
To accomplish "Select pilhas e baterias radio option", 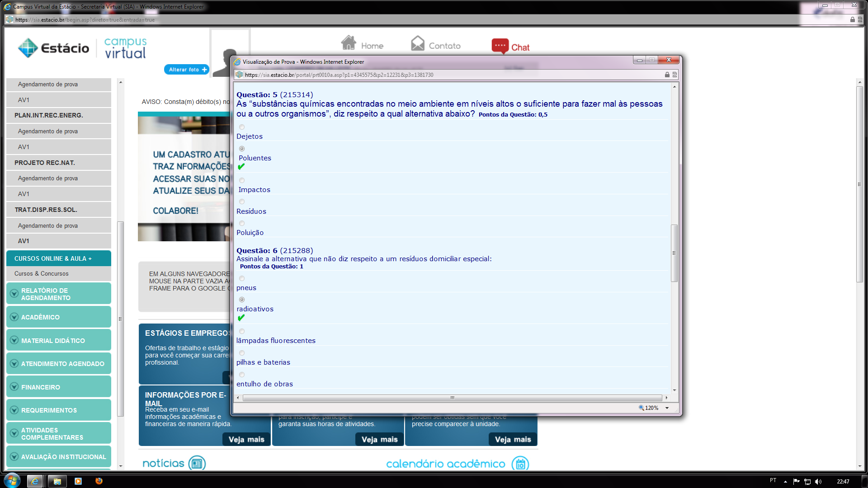I will pyautogui.click(x=242, y=353).
